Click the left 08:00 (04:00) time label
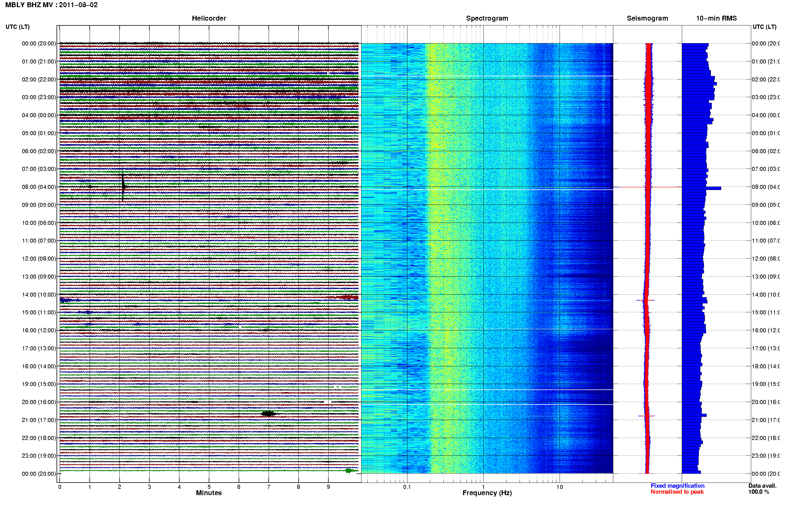The height and width of the screenshot is (508, 812). pos(39,187)
